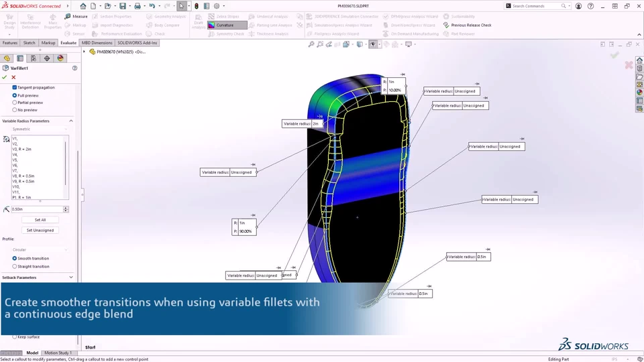Select V8, R = 0.5in in the vertex list
644x362 pixels.
(23, 176)
